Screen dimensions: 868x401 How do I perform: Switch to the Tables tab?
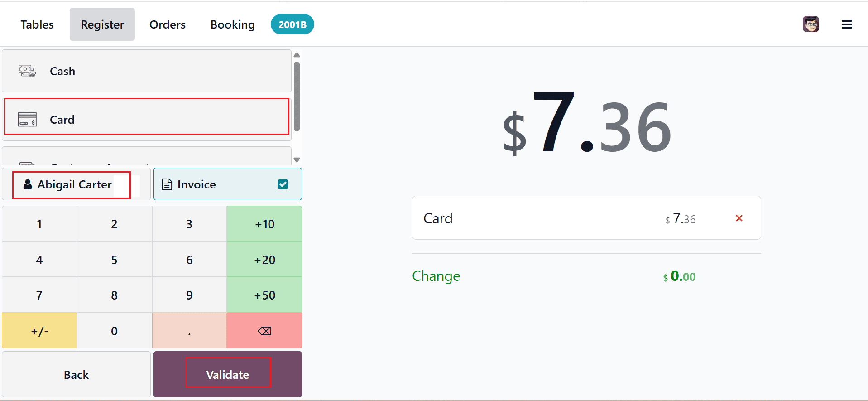(37, 24)
